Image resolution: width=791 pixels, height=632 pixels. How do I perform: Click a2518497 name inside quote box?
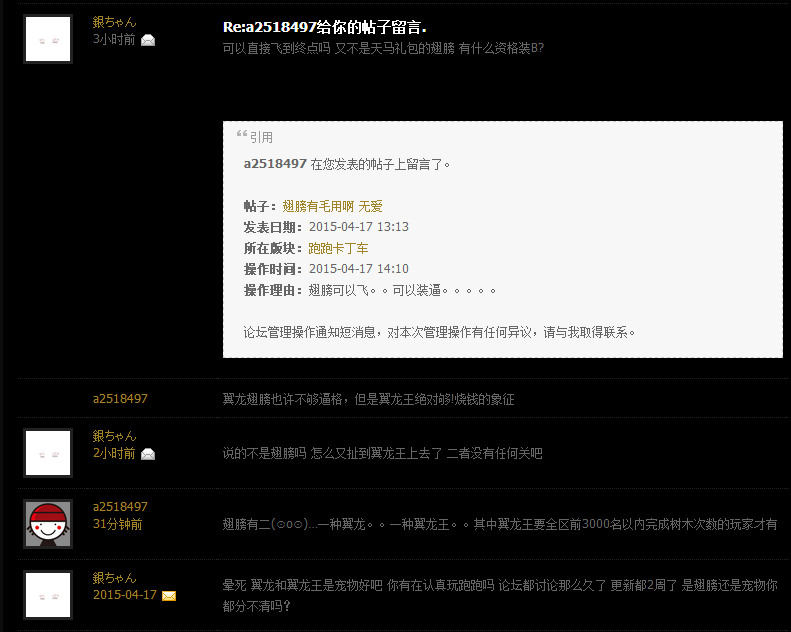(275, 164)
